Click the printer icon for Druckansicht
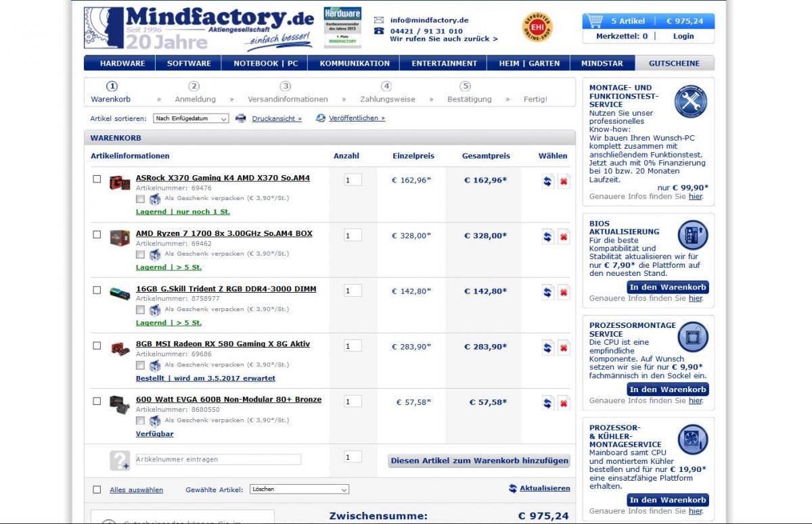812x524 pixels. pyautogui.click(x=241, y=118)
